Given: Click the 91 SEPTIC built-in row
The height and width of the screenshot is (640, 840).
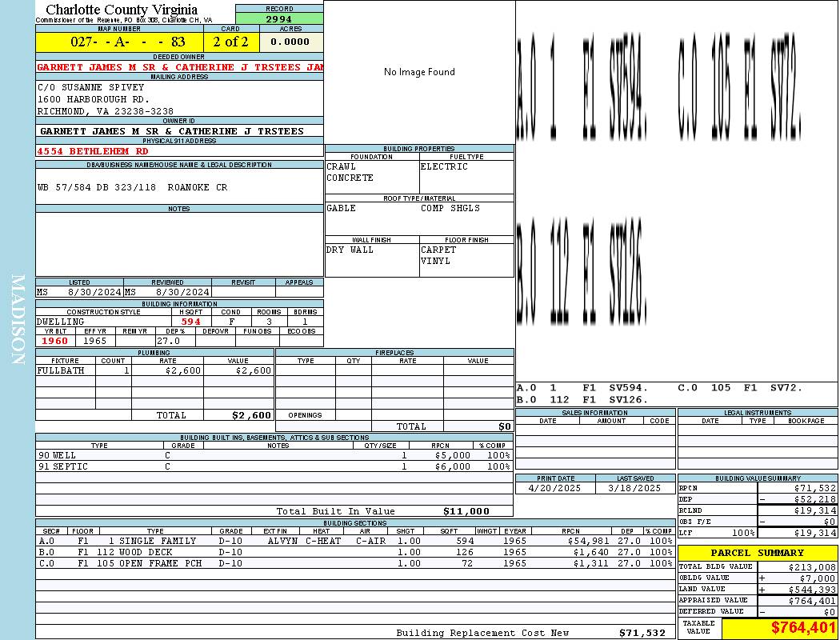Looking at the screenshot, I should 274,467.
